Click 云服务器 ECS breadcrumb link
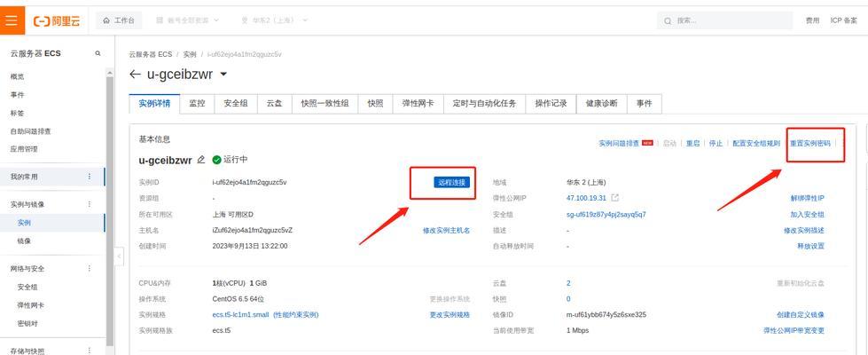868x355 pixels. coord(151,54)
